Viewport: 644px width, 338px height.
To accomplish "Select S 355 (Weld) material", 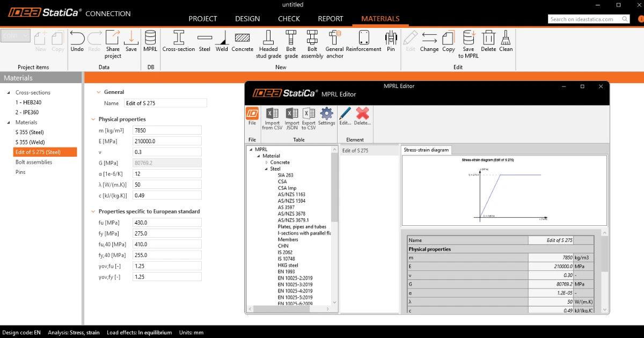I will click(30, 142).
